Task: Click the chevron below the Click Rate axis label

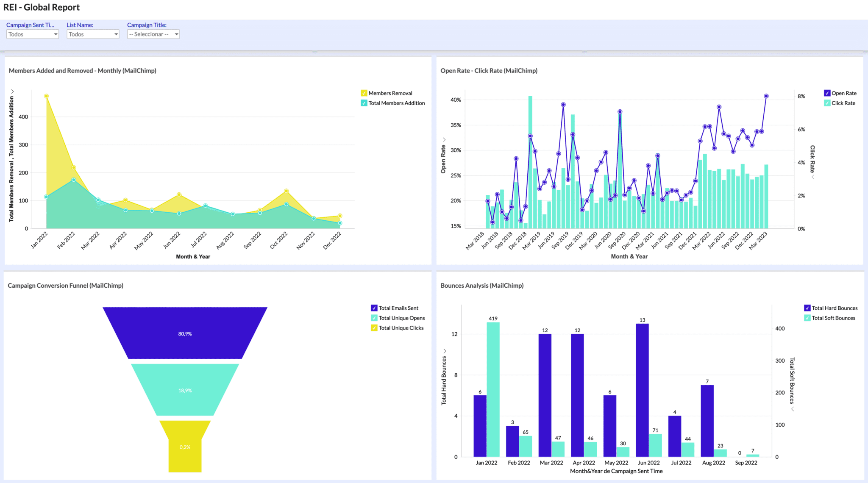Action: (x=812, y=177)
